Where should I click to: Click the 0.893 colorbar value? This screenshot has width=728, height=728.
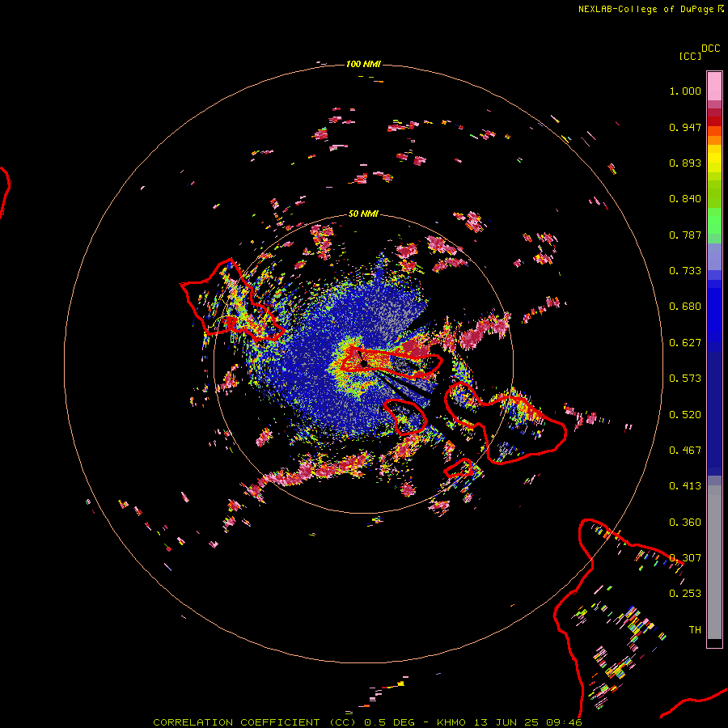[685, 163]
